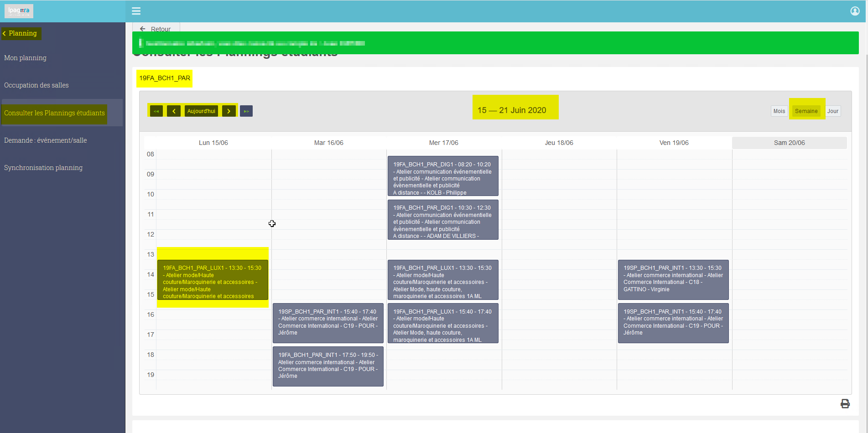Toggle the hamburger menu icon
868x433 pixels.
(x=136, y=11)
